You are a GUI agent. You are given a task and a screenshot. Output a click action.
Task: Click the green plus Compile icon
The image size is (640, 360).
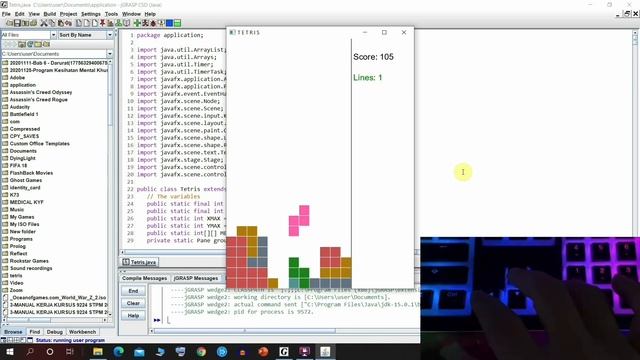click(137, 23)
